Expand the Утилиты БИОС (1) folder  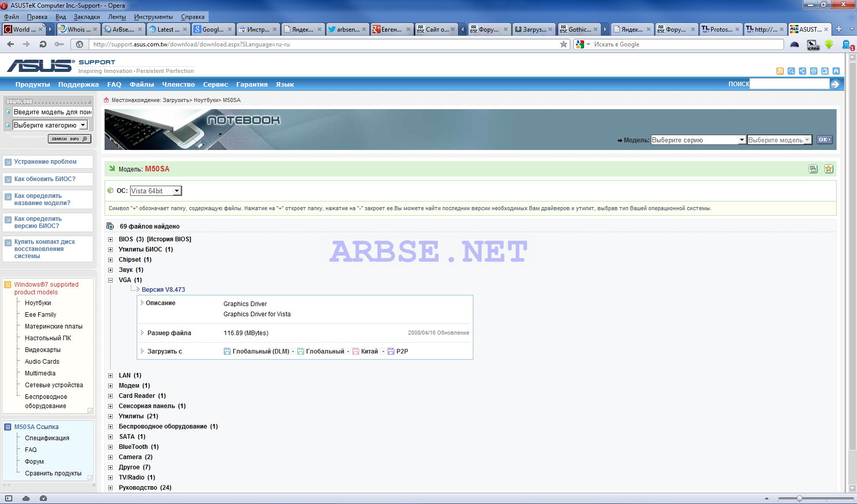(111, 249)
